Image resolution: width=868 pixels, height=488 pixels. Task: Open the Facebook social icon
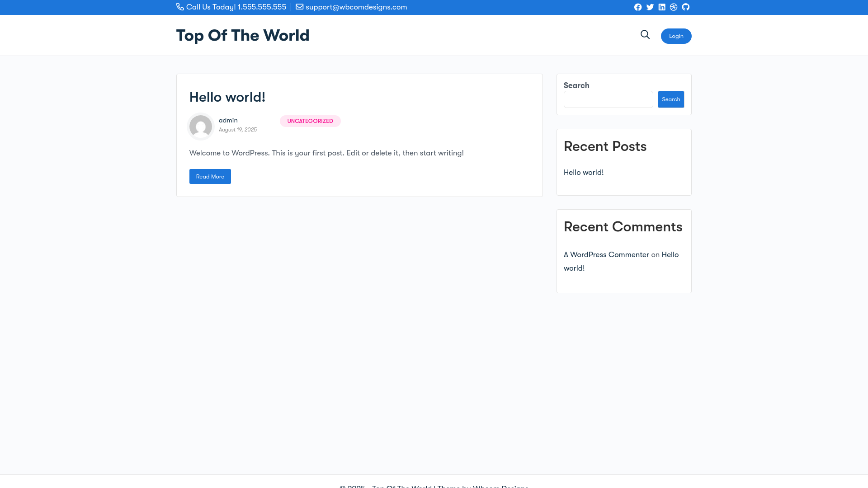(638, 7)
